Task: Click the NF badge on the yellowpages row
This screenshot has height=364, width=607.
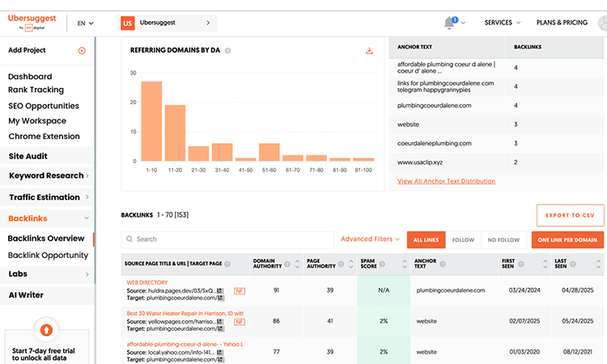Action: pyautogui.click(x=240, y=322)
